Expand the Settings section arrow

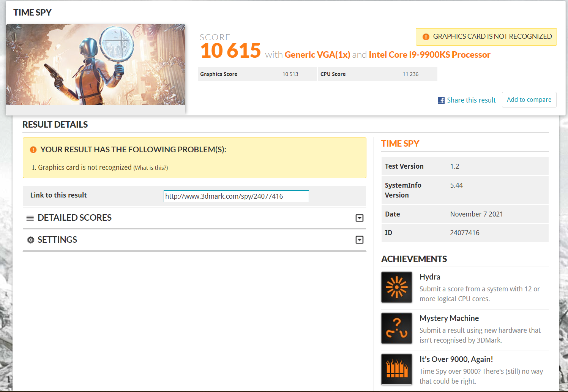[360, 240]
